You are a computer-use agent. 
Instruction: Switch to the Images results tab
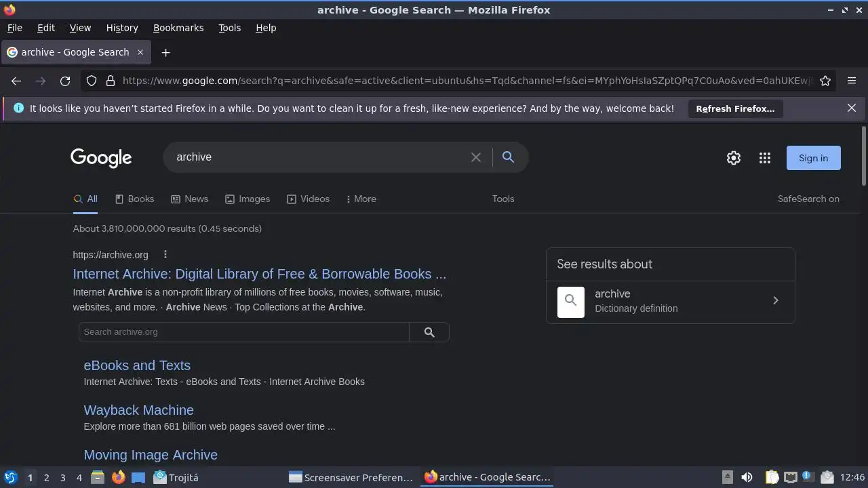[x=248, y=199]
